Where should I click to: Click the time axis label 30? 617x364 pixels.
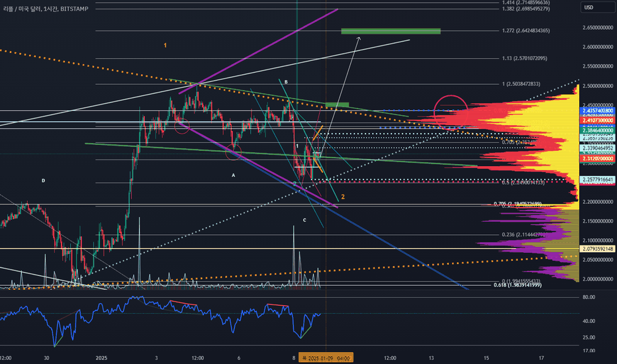point(46,358)
